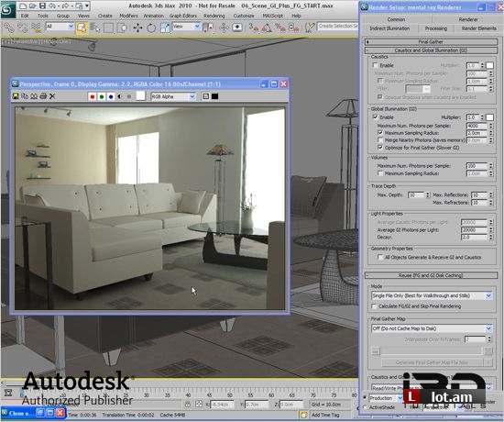Toggle Merge Nearby Photons checkbox

[x=380, y=140]
